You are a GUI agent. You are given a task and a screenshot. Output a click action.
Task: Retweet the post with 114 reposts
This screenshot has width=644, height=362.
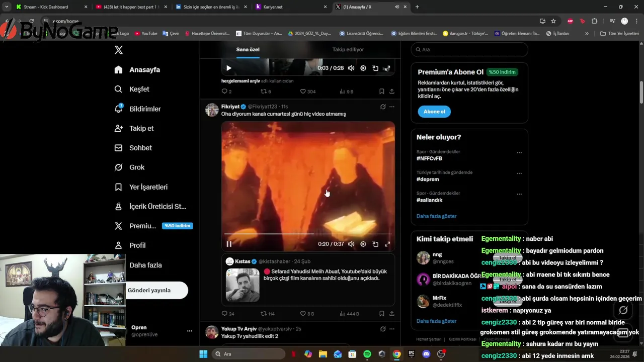click(x=267, y=314)
